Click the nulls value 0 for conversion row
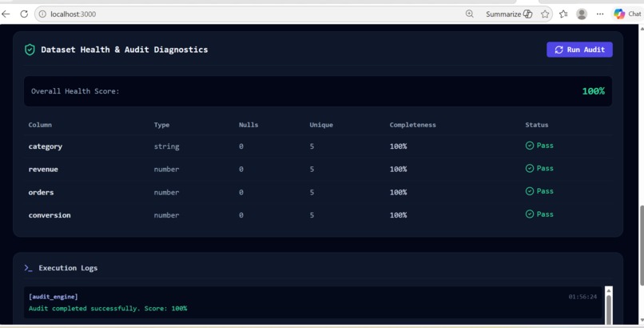Screen dimensions: 644x328 click(241, 215)
